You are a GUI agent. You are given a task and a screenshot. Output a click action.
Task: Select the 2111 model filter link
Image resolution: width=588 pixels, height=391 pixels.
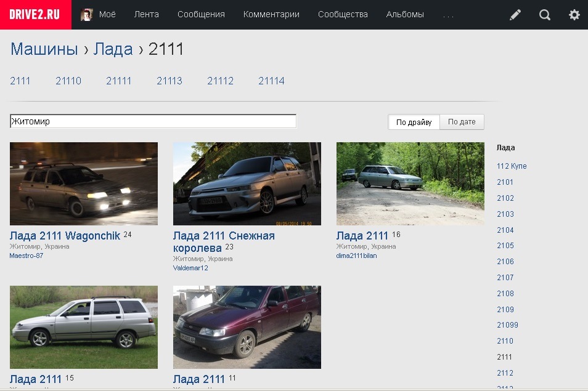point(20,81)
